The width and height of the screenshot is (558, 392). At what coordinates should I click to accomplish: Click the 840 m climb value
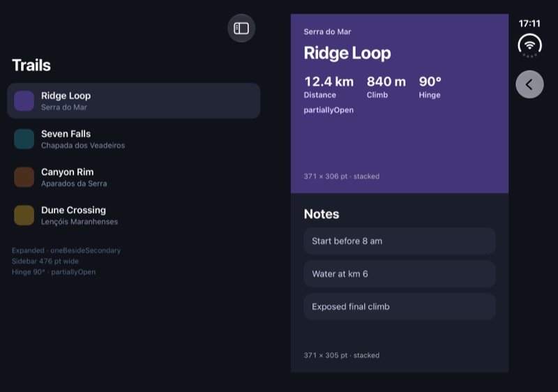click(x=386, y=82)
